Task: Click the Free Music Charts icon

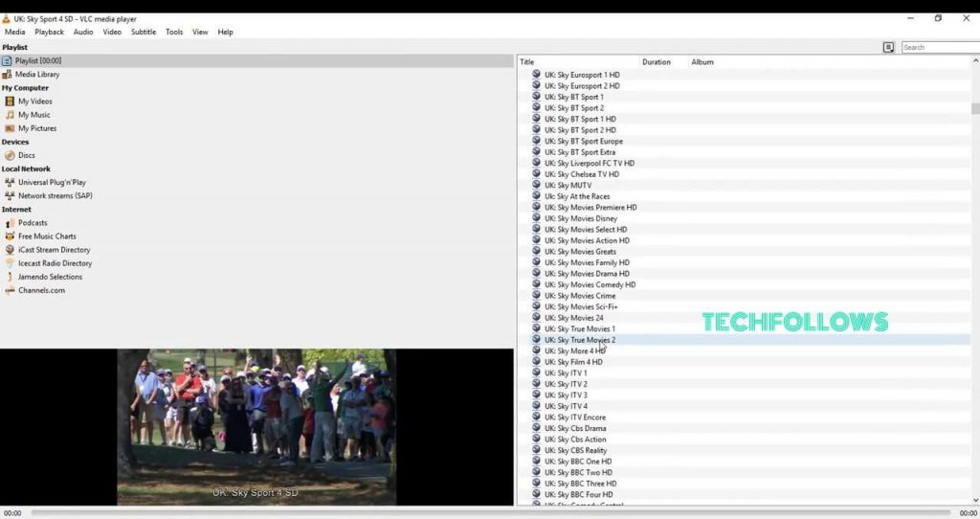Action: 10,237
